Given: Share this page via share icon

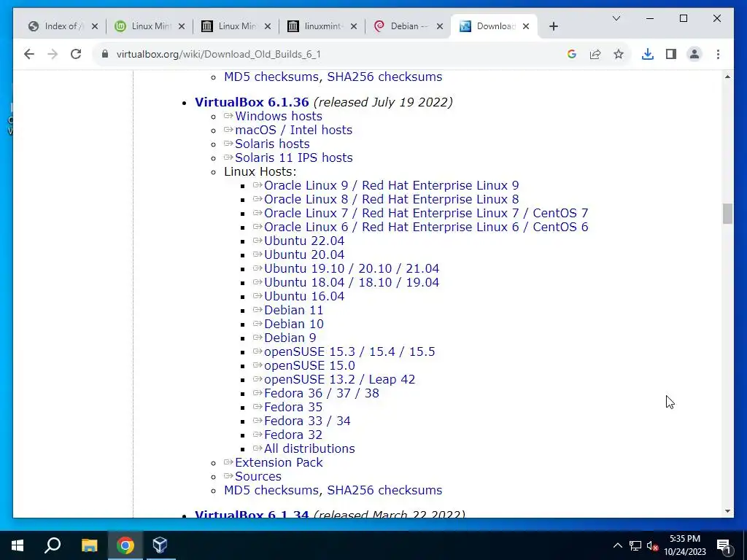Looking at the screenshot, I should 595,54.
